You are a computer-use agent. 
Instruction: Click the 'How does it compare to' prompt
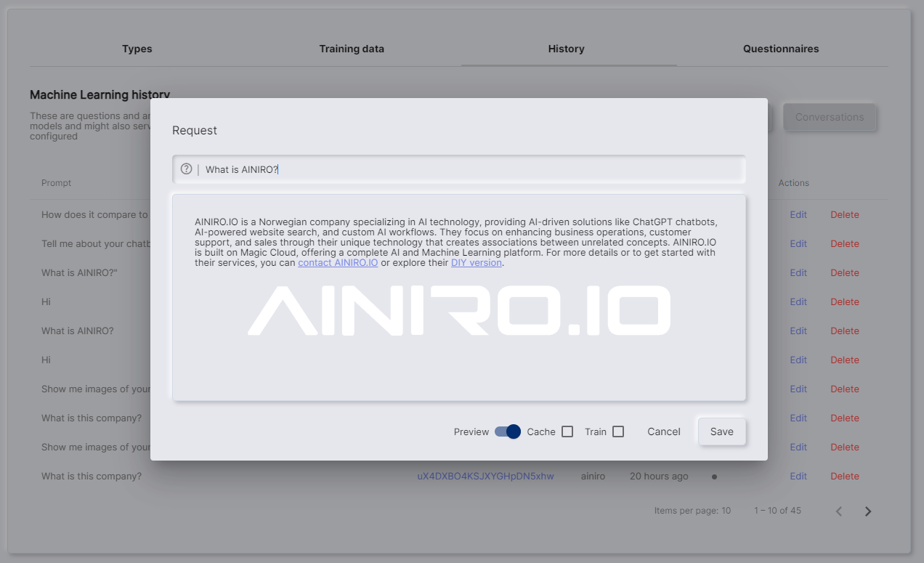[94, 215]
